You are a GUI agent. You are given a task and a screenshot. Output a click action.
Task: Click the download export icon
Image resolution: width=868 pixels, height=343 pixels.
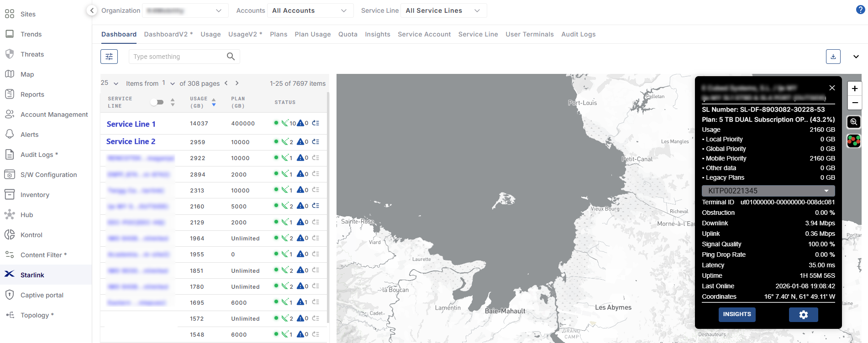click(x=833, y=57)
